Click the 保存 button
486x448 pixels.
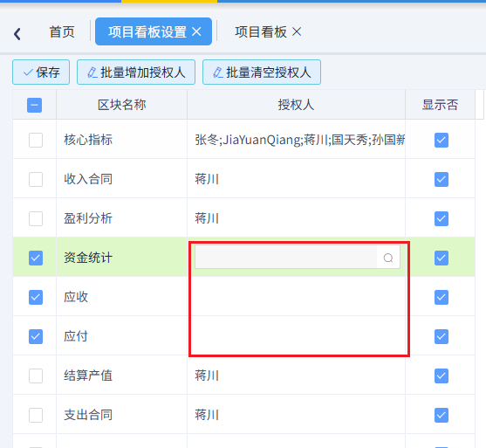tap(41, 72)
